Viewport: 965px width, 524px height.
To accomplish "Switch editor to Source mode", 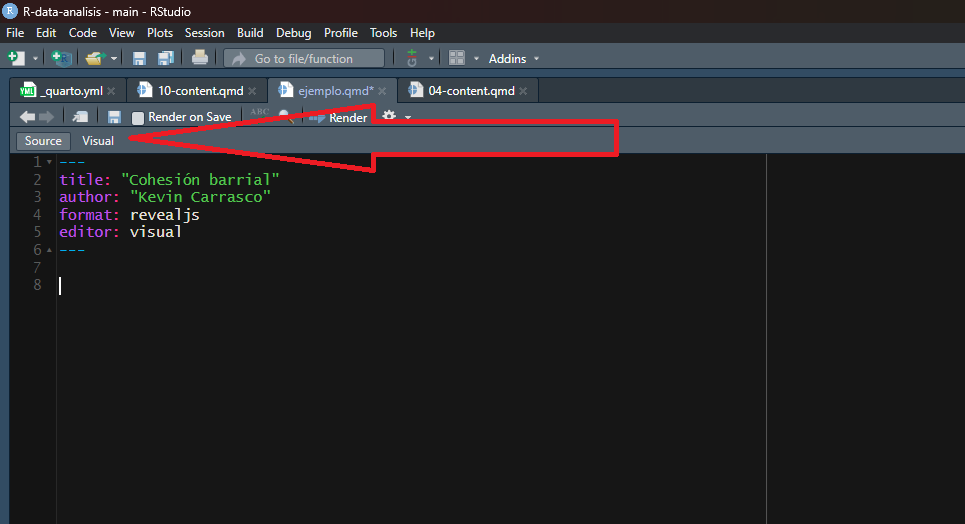I will tap(43, 141).
